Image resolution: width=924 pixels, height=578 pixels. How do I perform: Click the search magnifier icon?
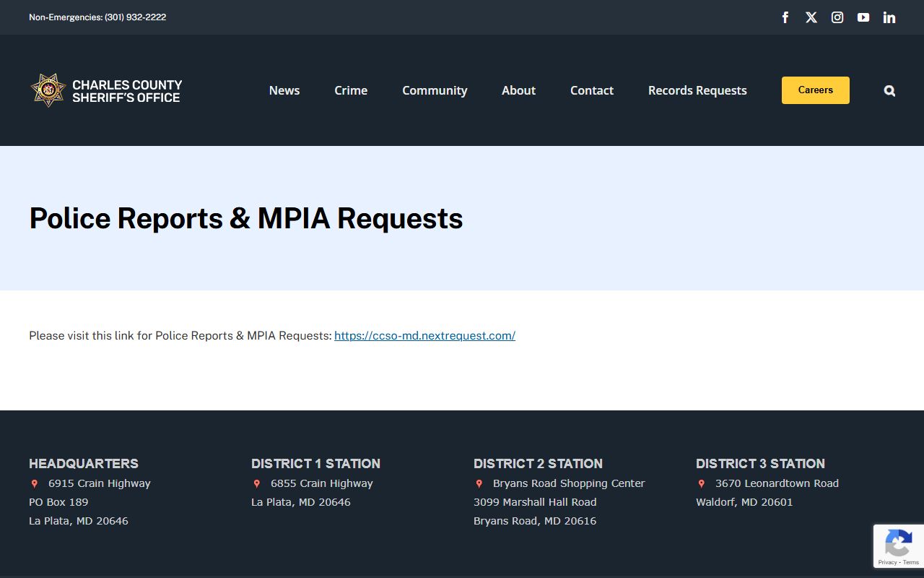point(889,90)
